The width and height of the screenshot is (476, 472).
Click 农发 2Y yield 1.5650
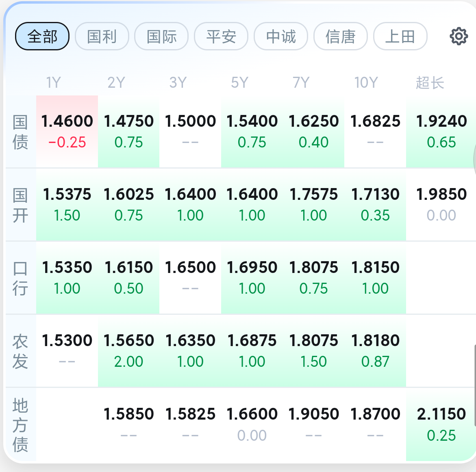[x=129, y=351]
